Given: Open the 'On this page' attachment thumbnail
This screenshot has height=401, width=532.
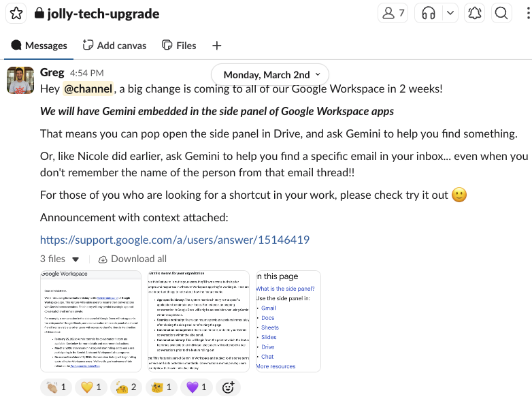Looking at the screenshot, I should coord(288,321).
